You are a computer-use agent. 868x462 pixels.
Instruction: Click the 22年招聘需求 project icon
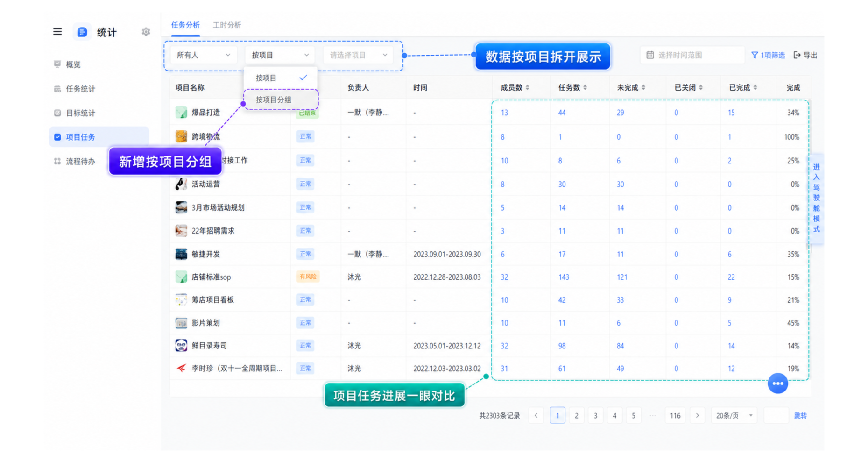click(181, 231)
